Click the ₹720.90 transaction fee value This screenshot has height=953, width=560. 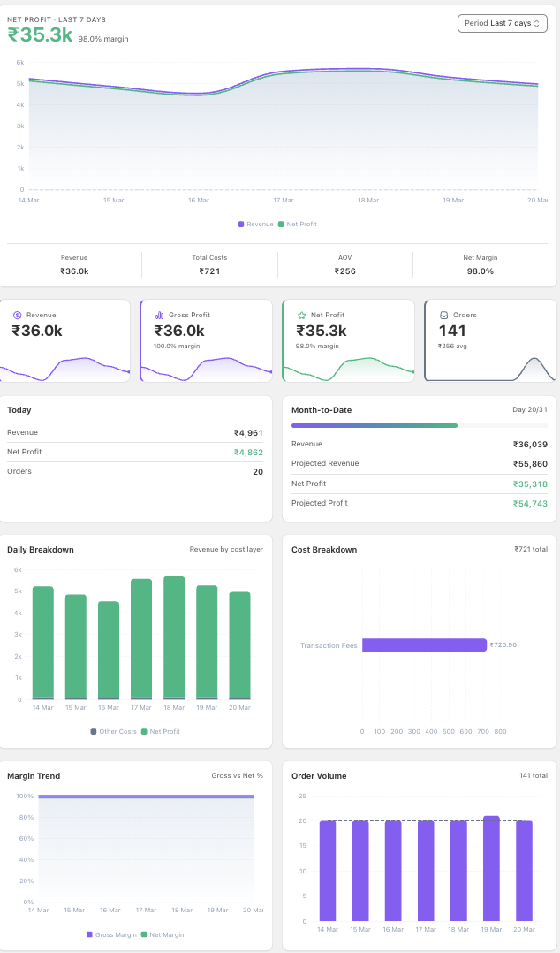coord(503,644)
